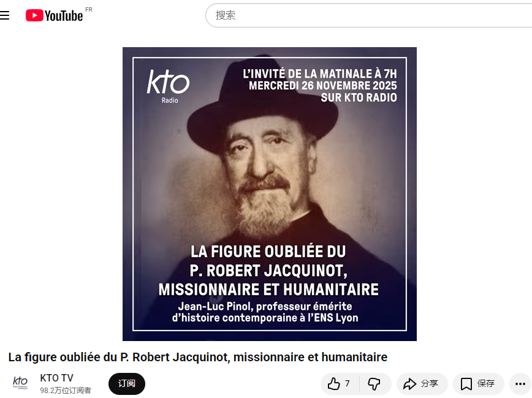532x398 pixels.
Task: Open the KTO TV channel name link
Action: pos(56,378)
